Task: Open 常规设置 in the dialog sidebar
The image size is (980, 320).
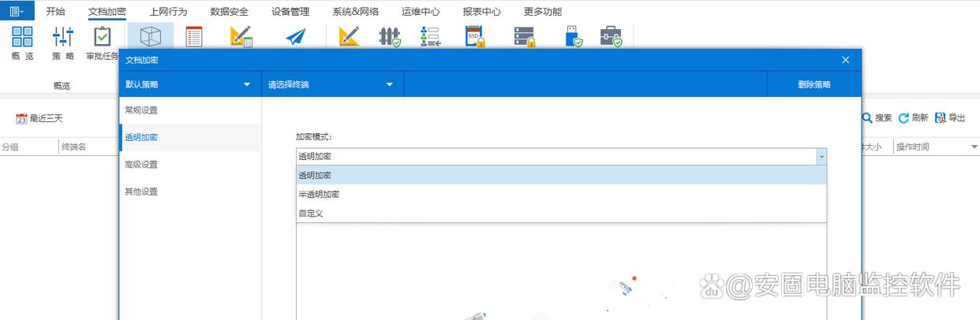Action: pos(190,110)
